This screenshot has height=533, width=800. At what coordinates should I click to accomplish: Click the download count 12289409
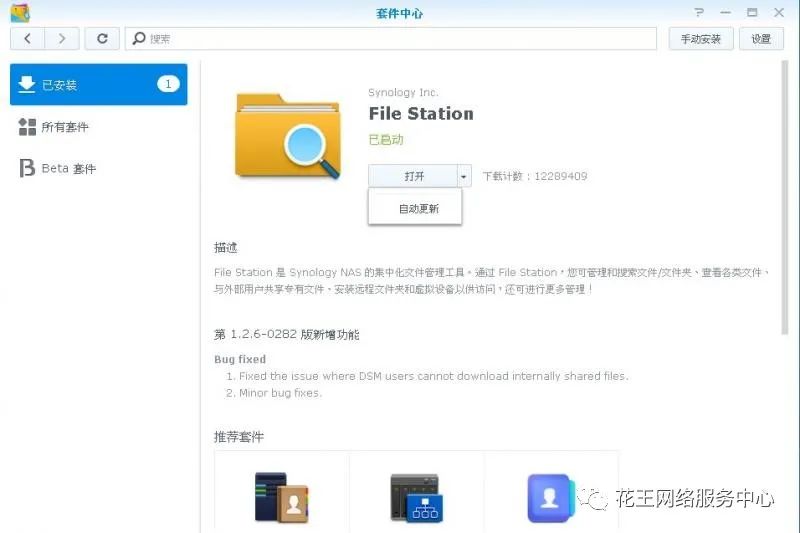click(x=560, y=176)
